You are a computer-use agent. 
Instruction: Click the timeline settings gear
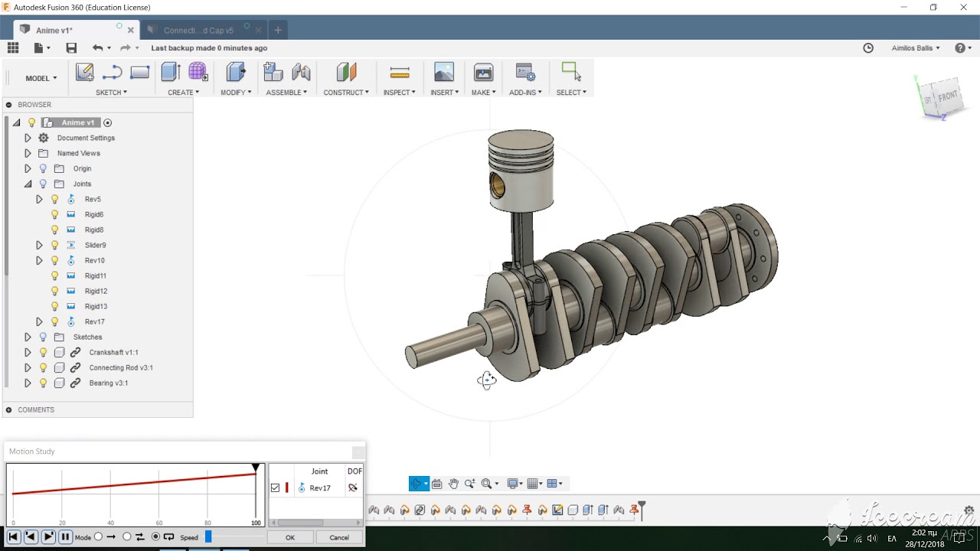(x=969, y=510)
